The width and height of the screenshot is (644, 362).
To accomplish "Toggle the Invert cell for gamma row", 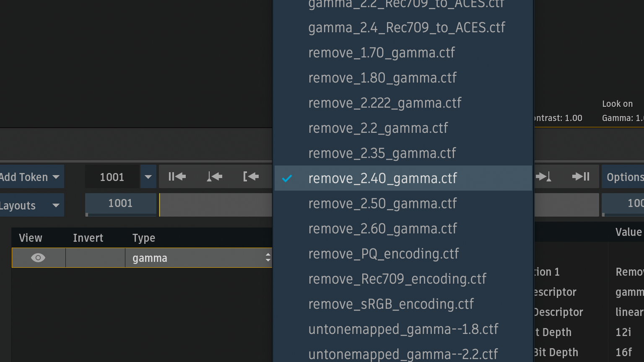I will coord(95,258).
